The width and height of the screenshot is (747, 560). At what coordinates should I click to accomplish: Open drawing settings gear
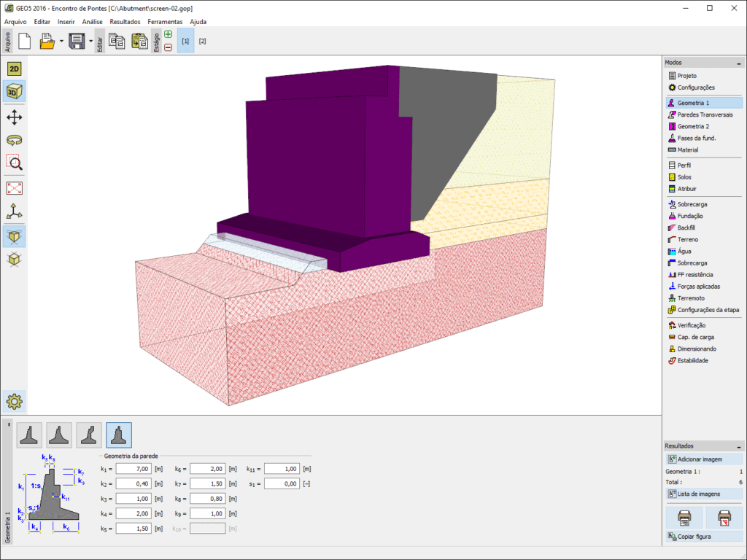point(15,402)
